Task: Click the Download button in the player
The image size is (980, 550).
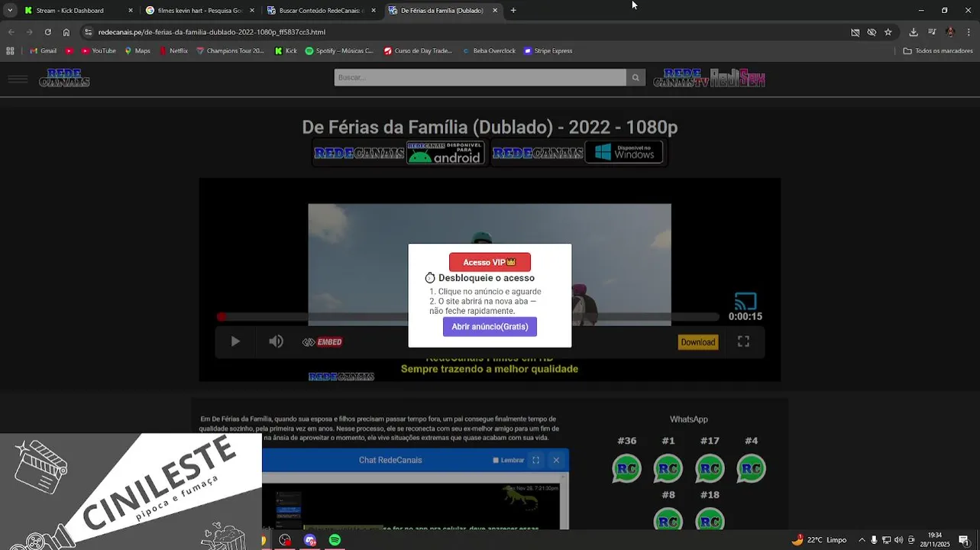Action: tap(698, 342)
